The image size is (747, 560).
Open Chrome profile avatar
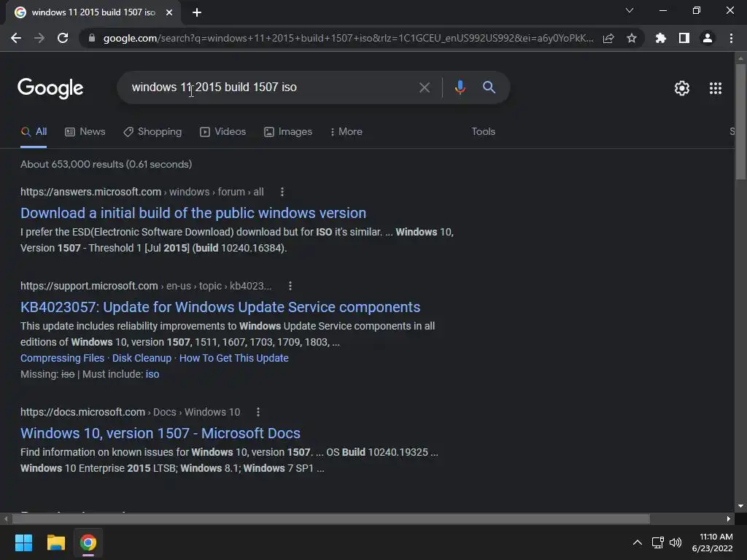pos(708,38)
